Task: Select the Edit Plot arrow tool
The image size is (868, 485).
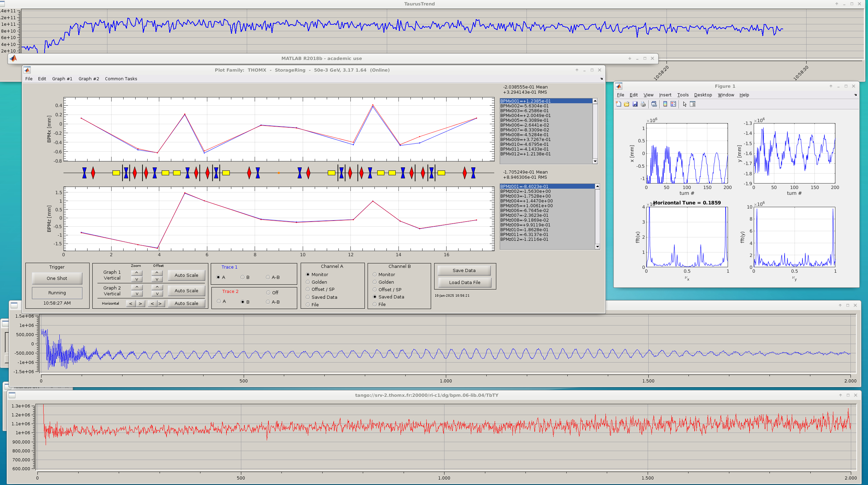Action: [x=685, y=104]
